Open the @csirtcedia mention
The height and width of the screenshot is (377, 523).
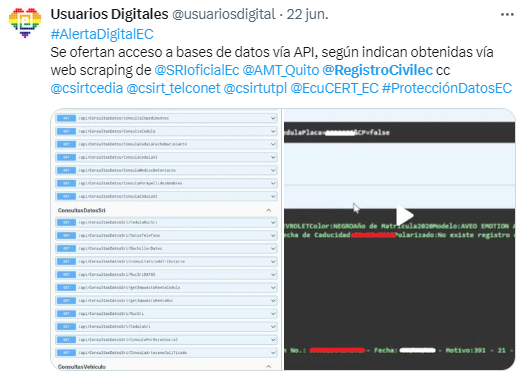click(x=87, y=88)
